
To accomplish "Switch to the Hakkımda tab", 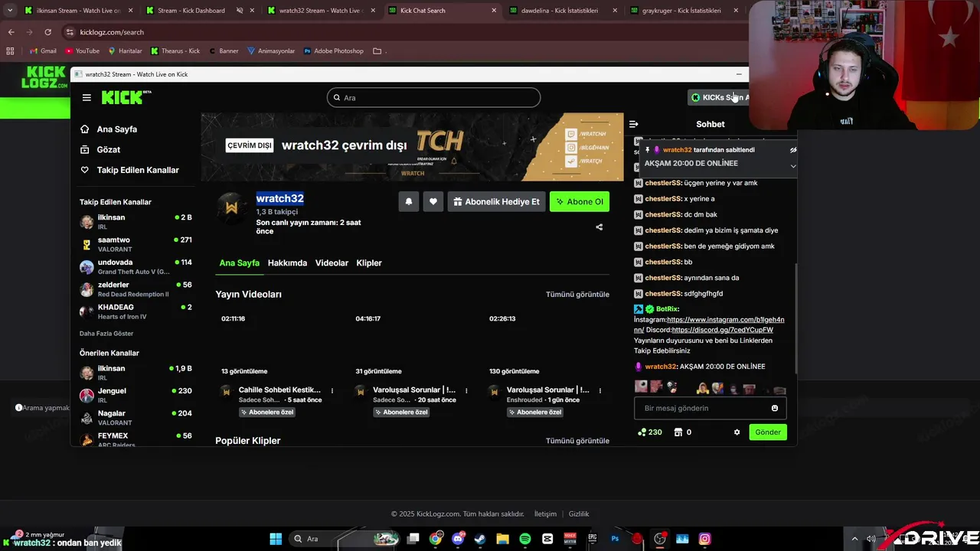I will click(x=287, y=262).
